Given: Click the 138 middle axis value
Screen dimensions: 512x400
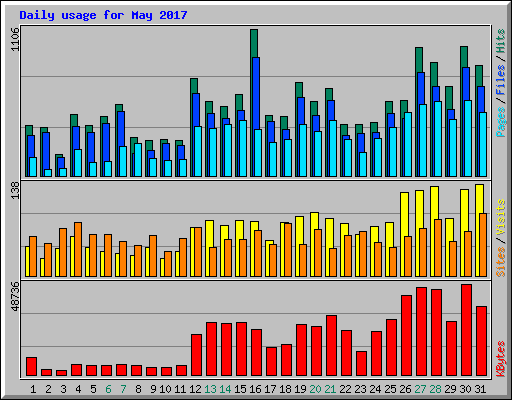Looking at the screenshot, I should coord(15,191).
